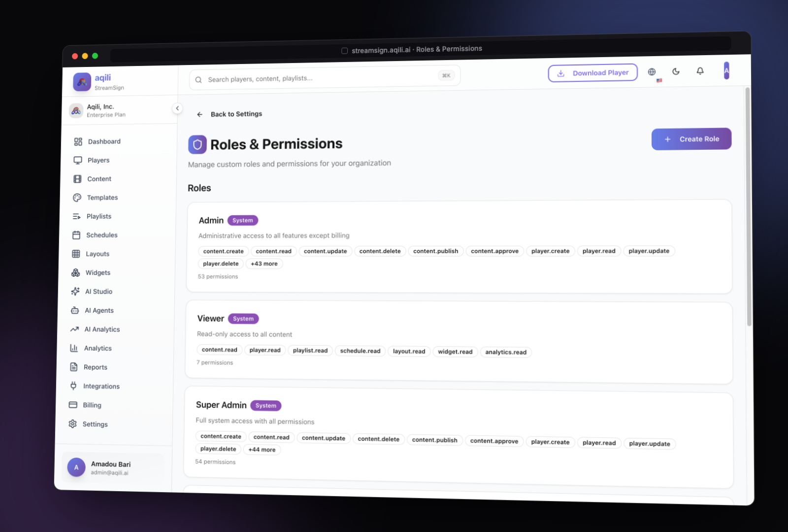This screenshot has width=788, height=532.
Task: Expand Super Admin's +44 more permissions
Action: [262, 450]
